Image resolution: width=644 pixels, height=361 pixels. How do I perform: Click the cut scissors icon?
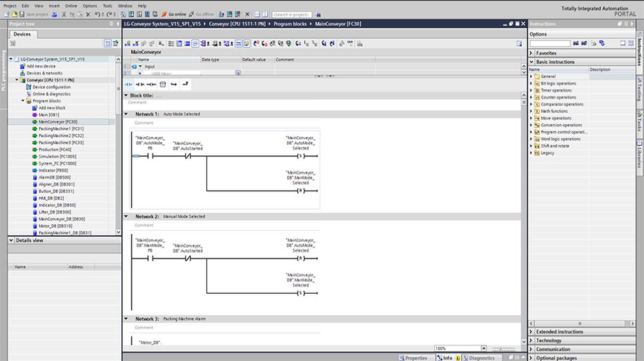tap(64, 14)
